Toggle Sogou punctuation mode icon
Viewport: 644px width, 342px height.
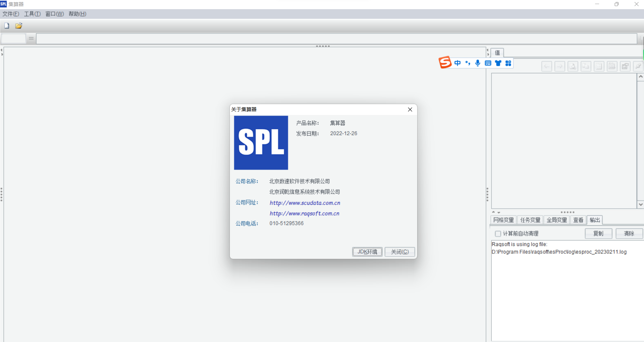coord(468,63)
